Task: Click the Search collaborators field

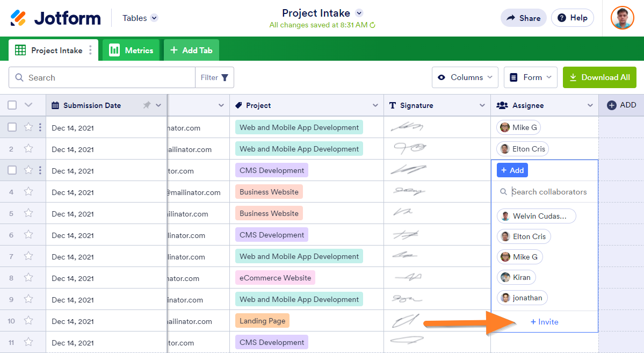Action: point(549,192)
